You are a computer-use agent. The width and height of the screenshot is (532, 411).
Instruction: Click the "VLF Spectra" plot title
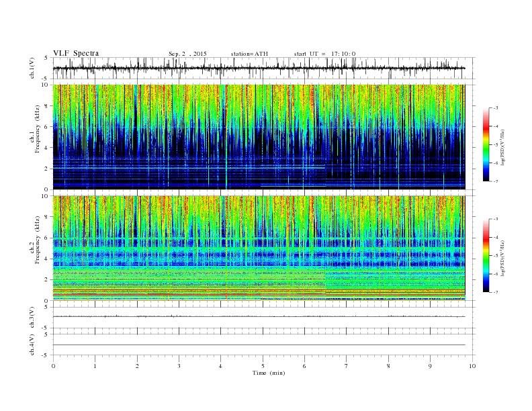point(76,53)
